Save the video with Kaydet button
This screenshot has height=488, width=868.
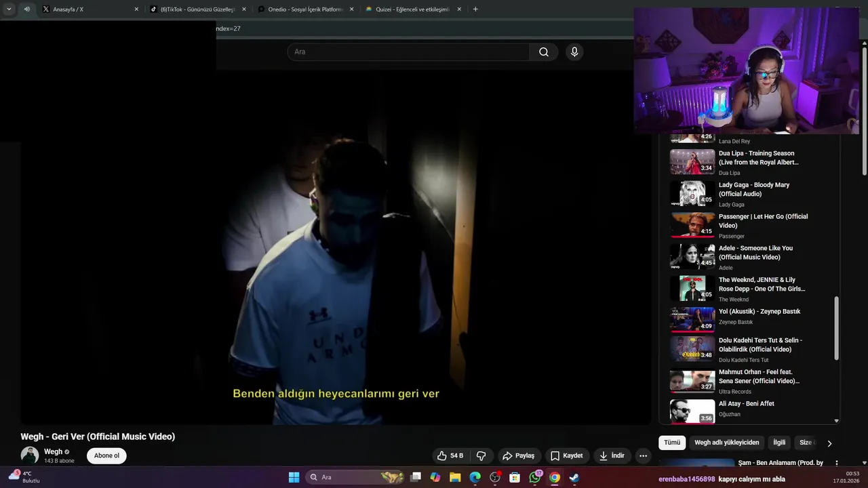(566, 455)
